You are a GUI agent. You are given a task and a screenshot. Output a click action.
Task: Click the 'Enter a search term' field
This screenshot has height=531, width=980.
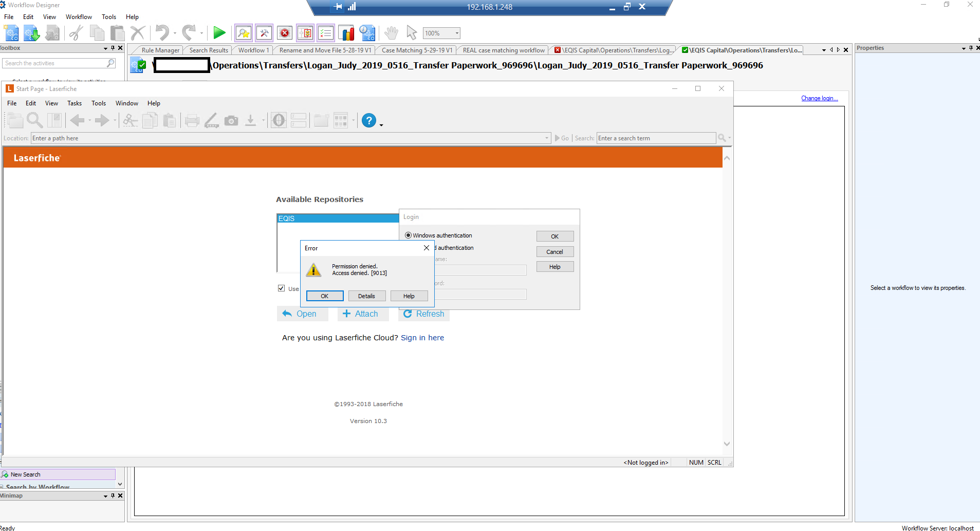pos(656,138)
